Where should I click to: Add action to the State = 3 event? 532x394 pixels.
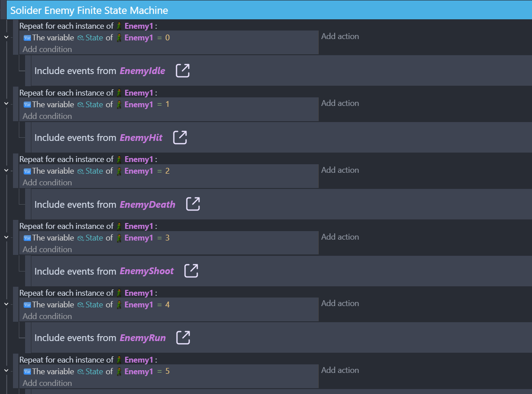point(340,237)
